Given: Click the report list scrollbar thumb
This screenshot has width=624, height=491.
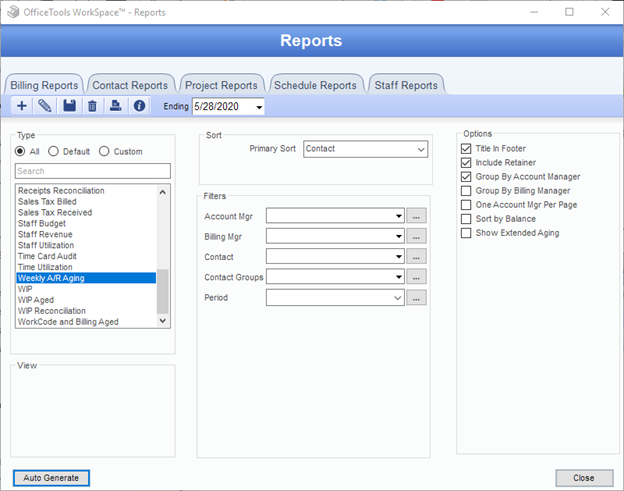Looking at the screenshot, I should point(162,291).
